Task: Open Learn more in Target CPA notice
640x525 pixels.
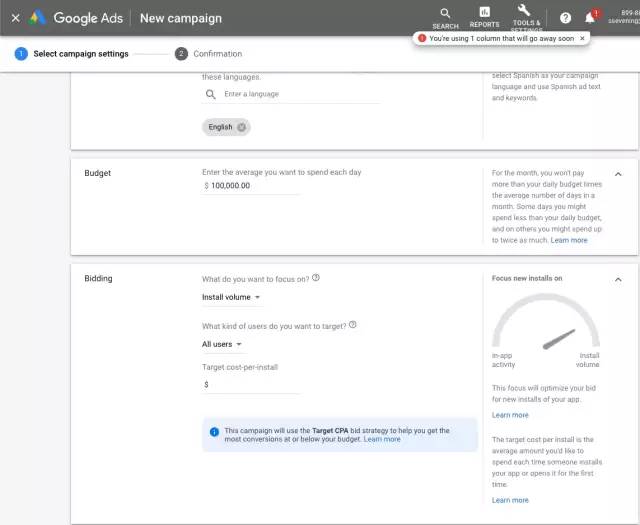Action: [x=382, y=439]
